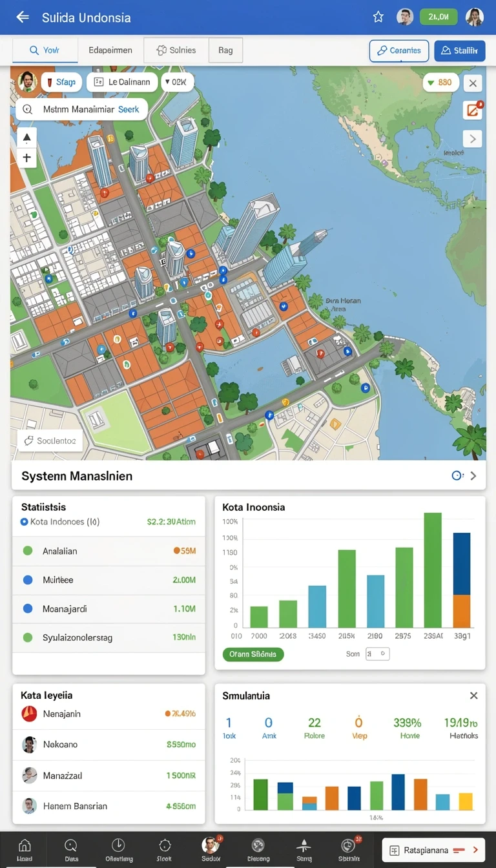
Task: Select the Solnies tab
Action: coord(176,50)
